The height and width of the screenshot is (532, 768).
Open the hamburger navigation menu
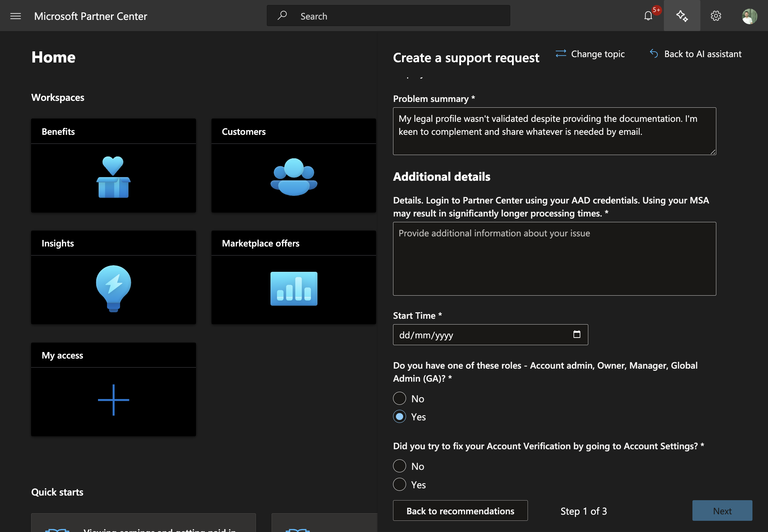click(x=16, y=16)
